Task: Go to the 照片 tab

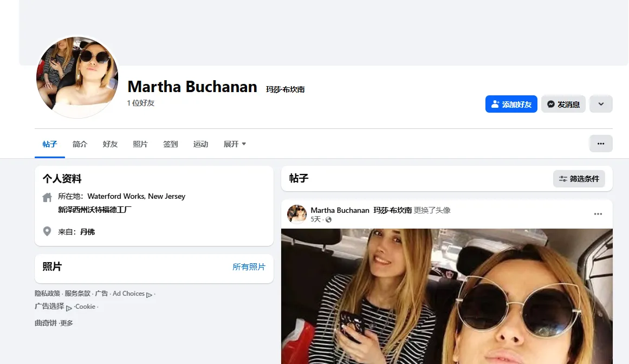Action: click(x=140, y=144)
